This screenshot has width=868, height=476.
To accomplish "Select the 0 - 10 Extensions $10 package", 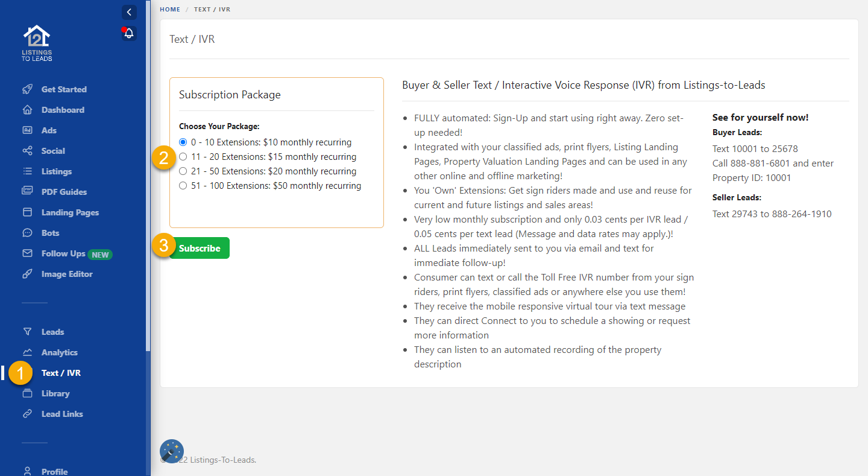I will pos(183,142).
